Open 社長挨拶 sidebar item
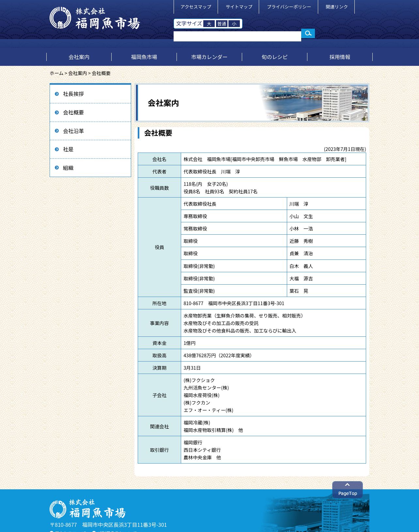Viewport: 419px width, 532px height. 90,94
